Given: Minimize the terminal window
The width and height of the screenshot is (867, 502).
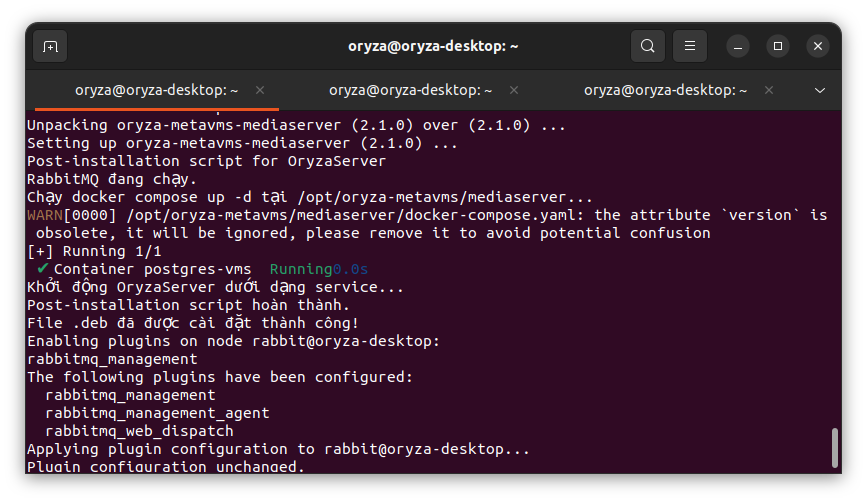Looking at the screenshot, I should point(738,46).
